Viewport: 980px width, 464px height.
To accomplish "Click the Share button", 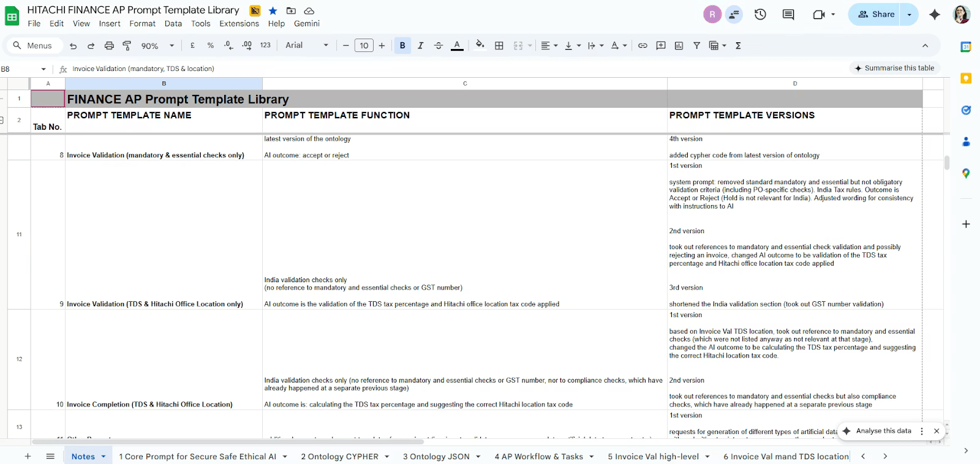I will point(876,14).
